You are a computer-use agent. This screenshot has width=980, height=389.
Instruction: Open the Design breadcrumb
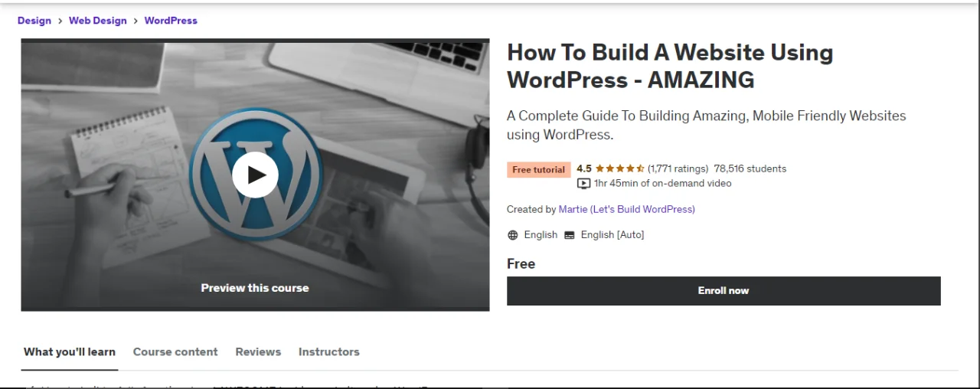click(34, 21)
